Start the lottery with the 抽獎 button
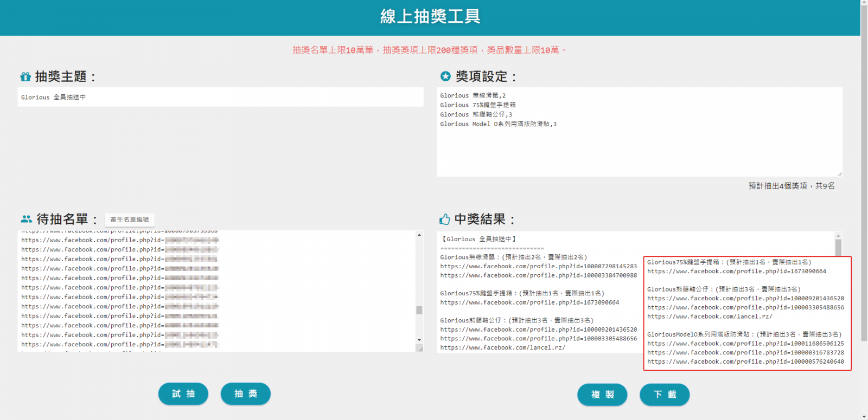 [246, 394]
